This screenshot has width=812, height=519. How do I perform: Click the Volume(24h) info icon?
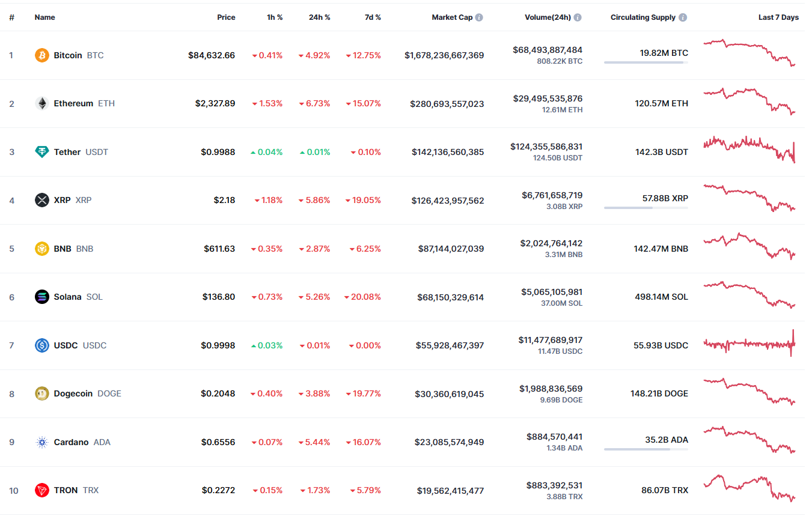[x=578, y=17]
